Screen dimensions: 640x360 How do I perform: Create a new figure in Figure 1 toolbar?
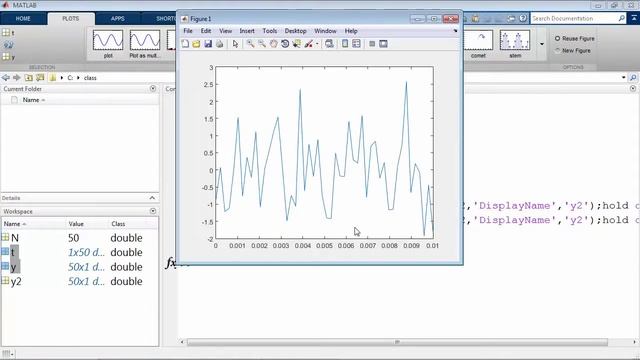tap(185, 44)
